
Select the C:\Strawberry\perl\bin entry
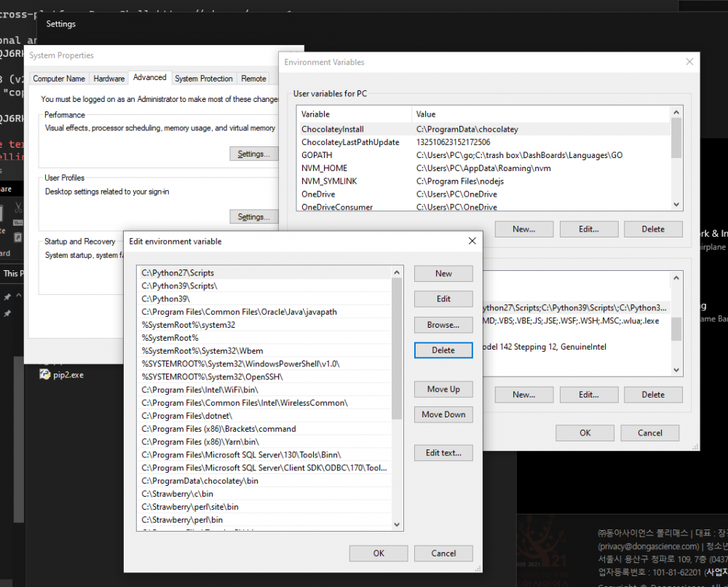(266, 520)
